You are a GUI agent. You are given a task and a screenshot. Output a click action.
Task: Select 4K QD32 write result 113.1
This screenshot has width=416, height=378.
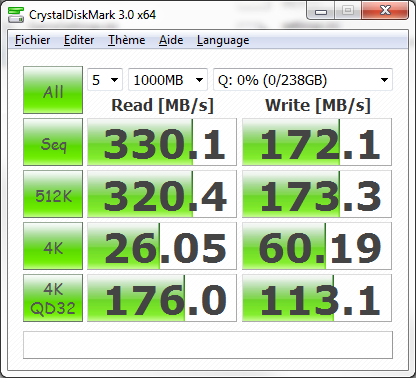point(317,298)
